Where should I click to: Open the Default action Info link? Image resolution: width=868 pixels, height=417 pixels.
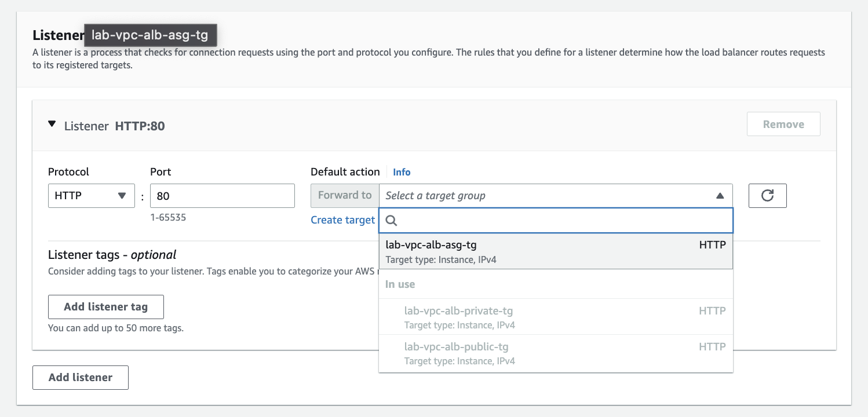tap(402, 172)
